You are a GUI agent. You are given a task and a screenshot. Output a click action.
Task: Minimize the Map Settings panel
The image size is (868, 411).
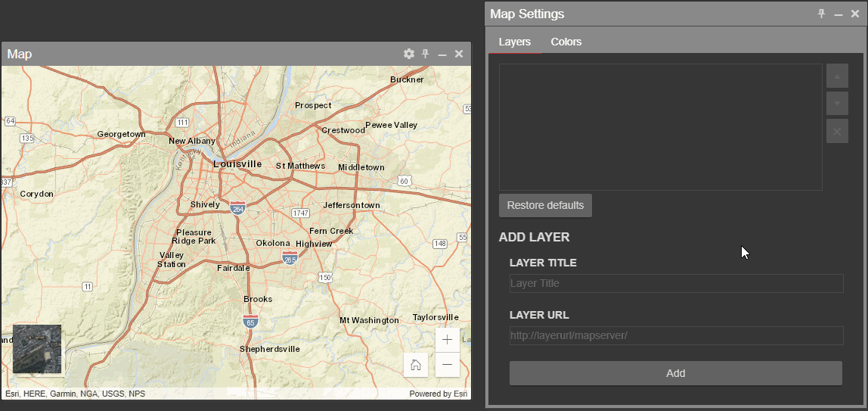tap(838, 14)
